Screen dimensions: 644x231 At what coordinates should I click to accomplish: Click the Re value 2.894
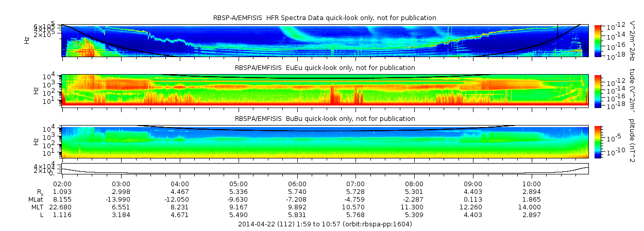(532, 191)
